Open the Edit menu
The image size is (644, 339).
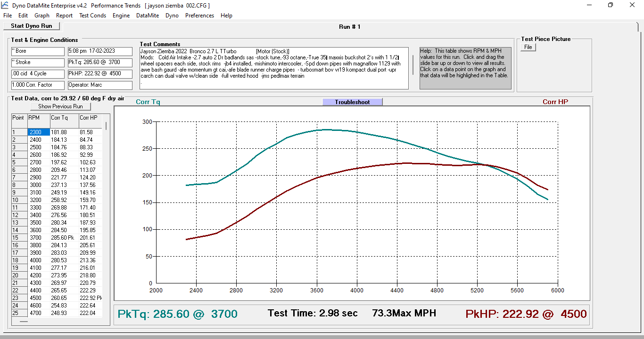tap(23, 16)
